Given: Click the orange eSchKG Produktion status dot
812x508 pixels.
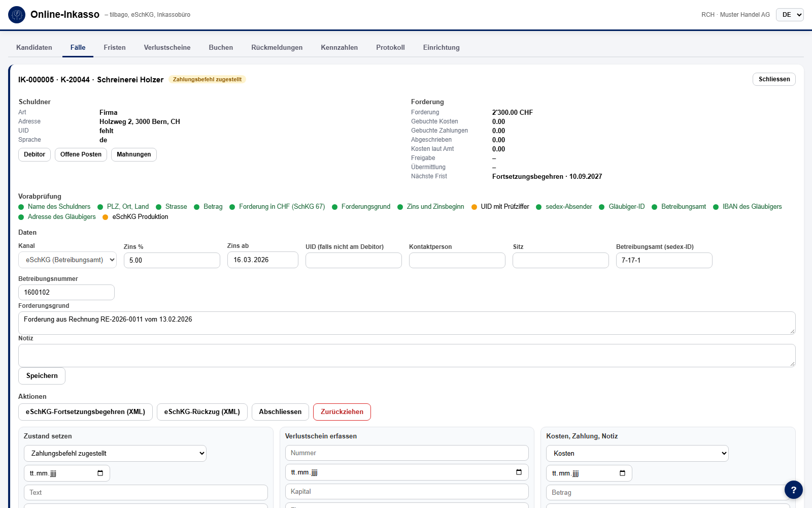Looking at the screenshot, I should 106,217.
